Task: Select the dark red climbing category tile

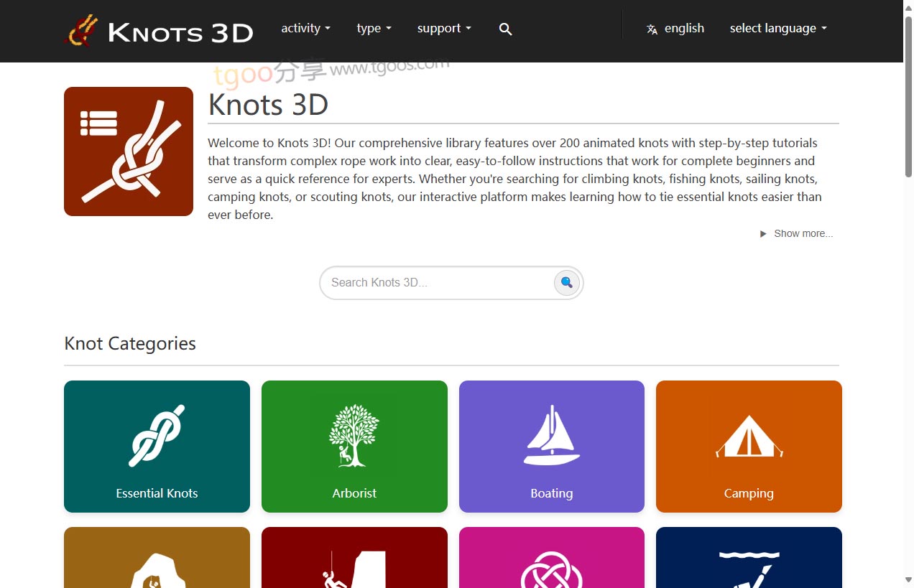Action: pos(354,558)
